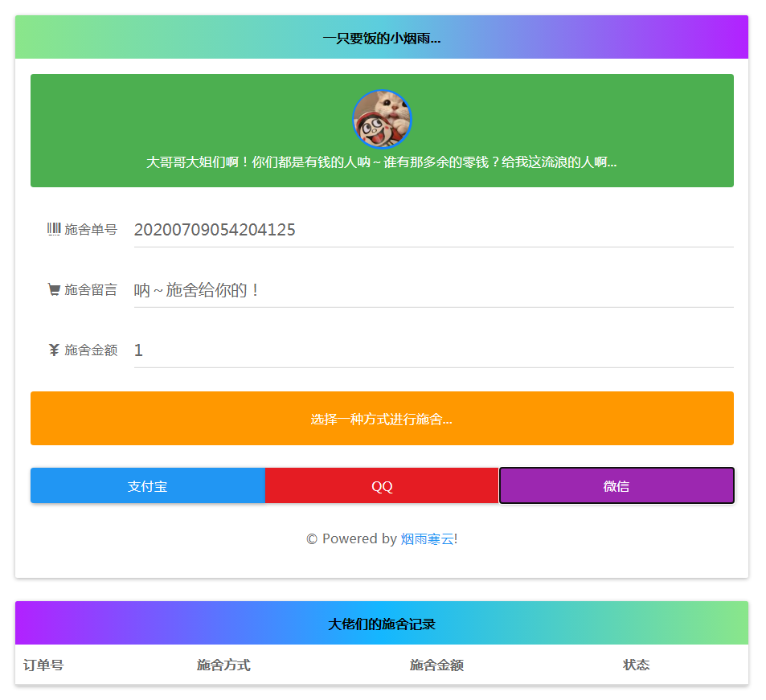Viewport: 766px width, 700px height.
Task: Select the blue 支付宝 payment button
Action: (x=147, y=485)
